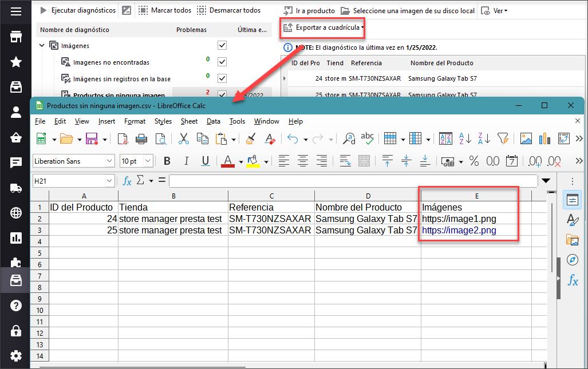
Task: Open Find and Replace icon in Calc
Action: (349, 138)
